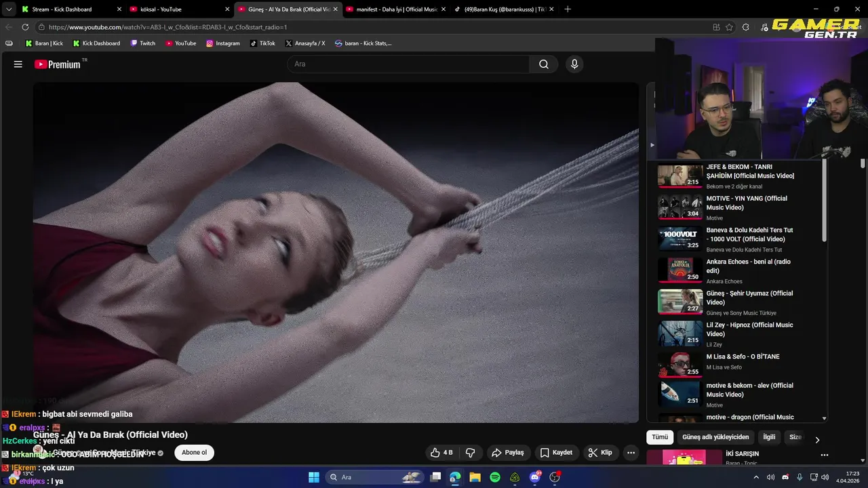
Task: Switch to Baran Kuş TikTok tab
Action: coord(504,9)
